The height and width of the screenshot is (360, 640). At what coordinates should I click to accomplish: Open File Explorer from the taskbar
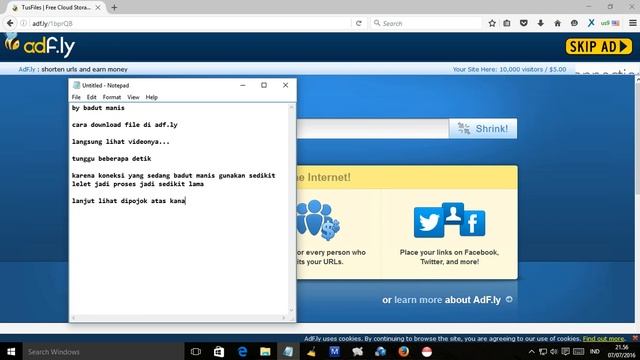coord(265,351)
